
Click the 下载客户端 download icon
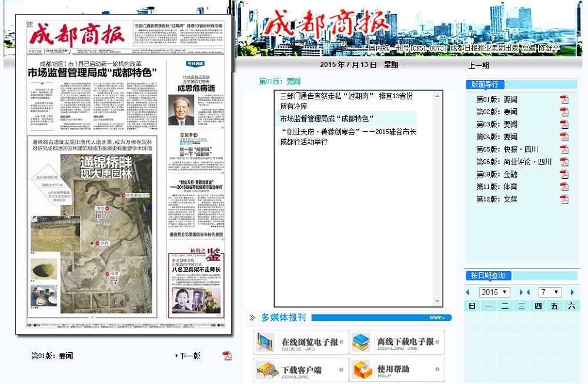[x=266, y=370]
